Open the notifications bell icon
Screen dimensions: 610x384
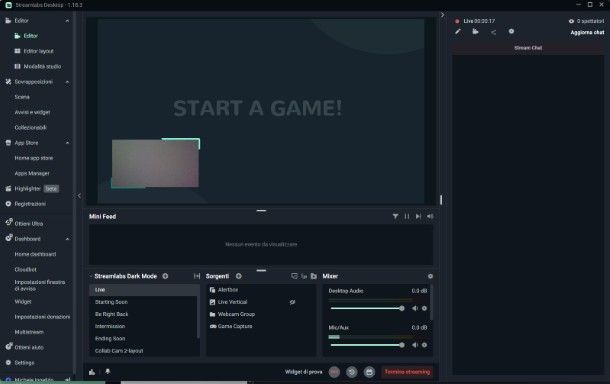click(x=108, y=372)
